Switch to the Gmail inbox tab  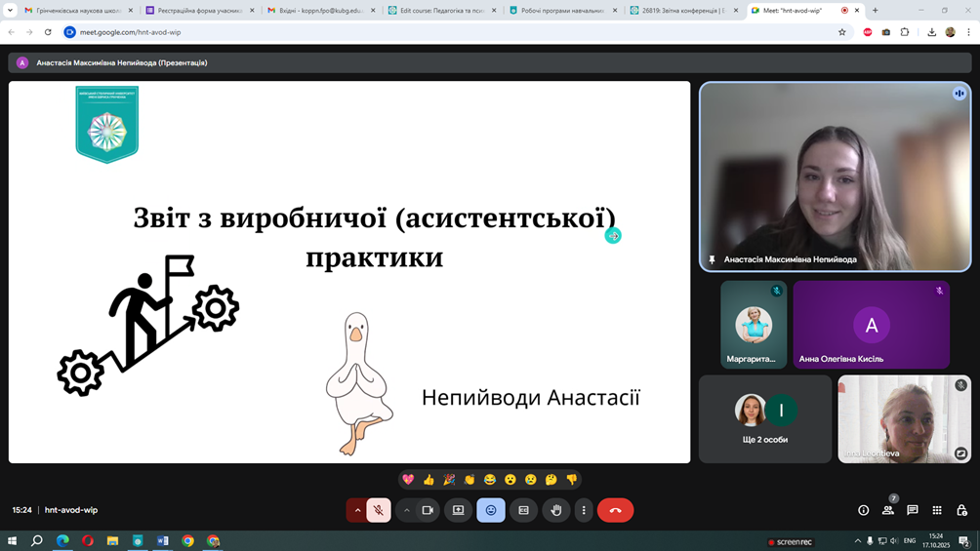tap(320, 11)
